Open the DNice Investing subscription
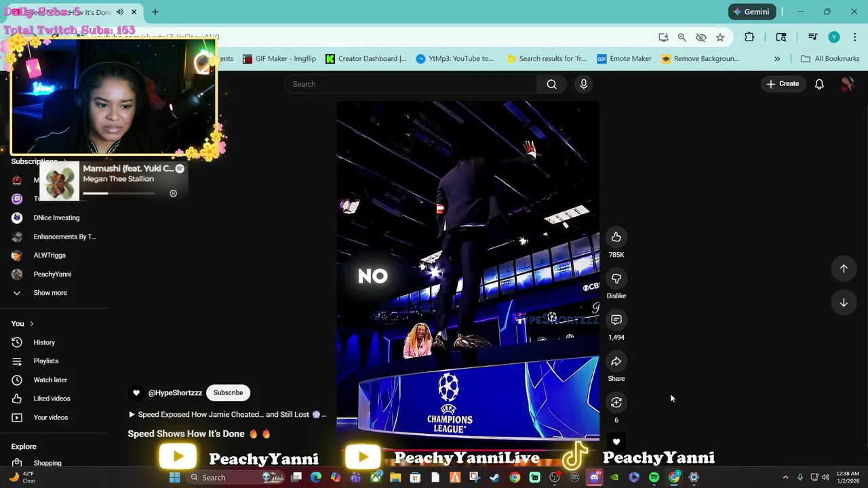This screenshot has width=868, height=488. coord(56,218)
